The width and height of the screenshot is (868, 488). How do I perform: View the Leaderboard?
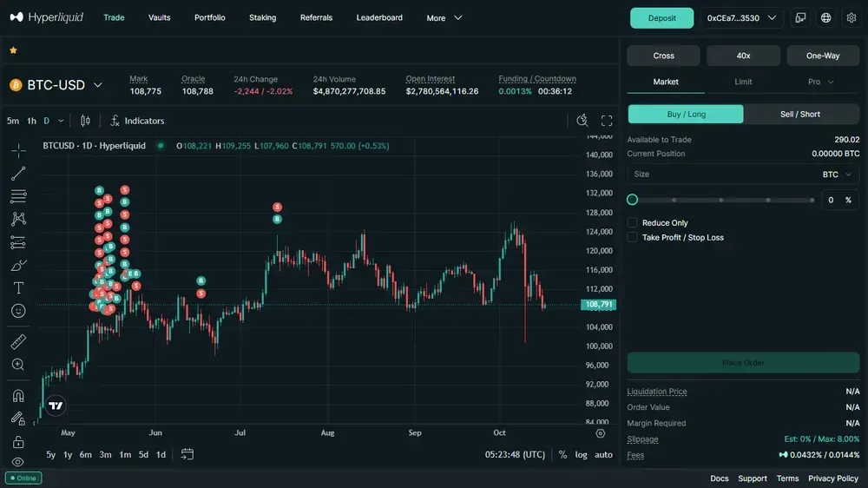[379, 17]
